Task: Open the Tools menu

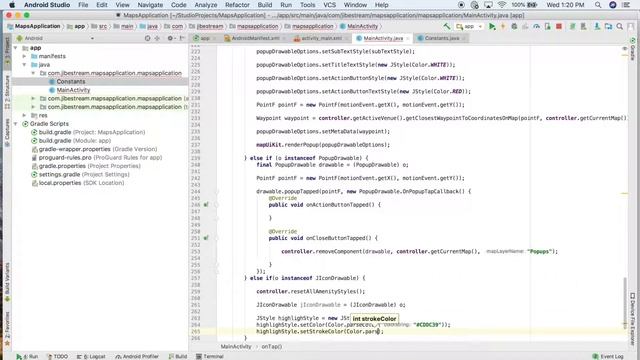Action: (307, 5)
